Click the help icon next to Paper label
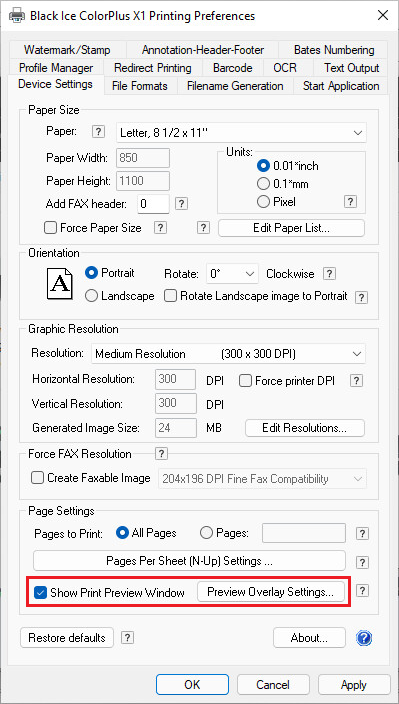 [98, 132]
